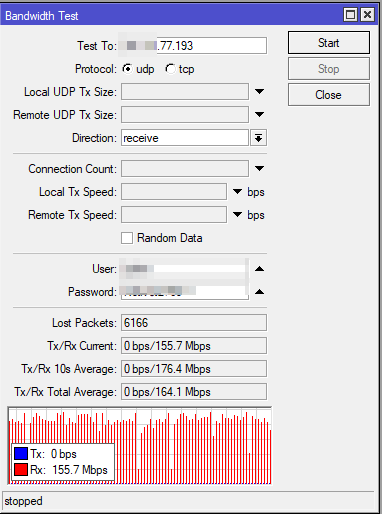This screenshot has height=514, width=382.
Task: Click the Tx/Rx Total Average value 164.1 Mbps
Action: [x=194, y=392]
